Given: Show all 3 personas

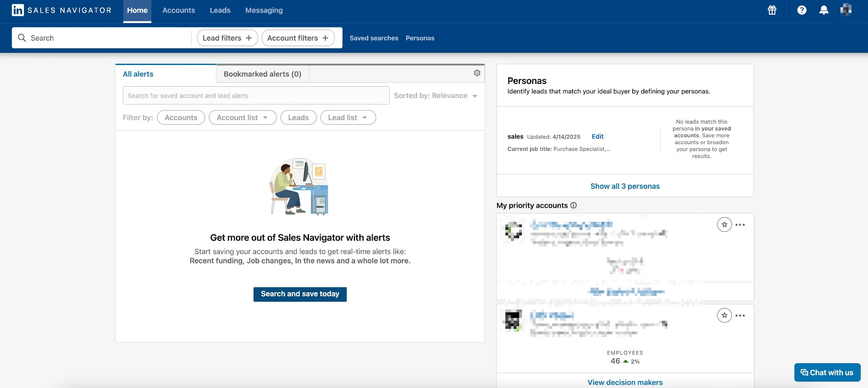Looking at the screenshot, I should pos(625,186).
